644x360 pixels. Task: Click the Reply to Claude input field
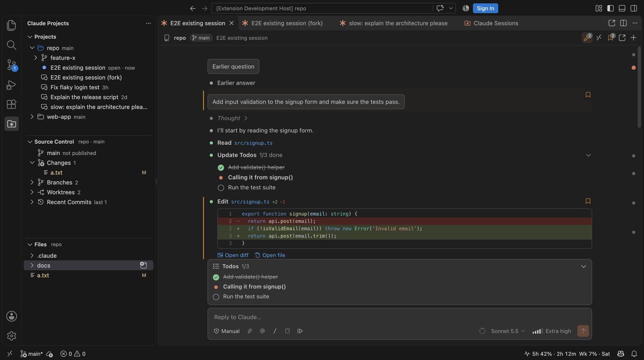click(x=399, y=317)
